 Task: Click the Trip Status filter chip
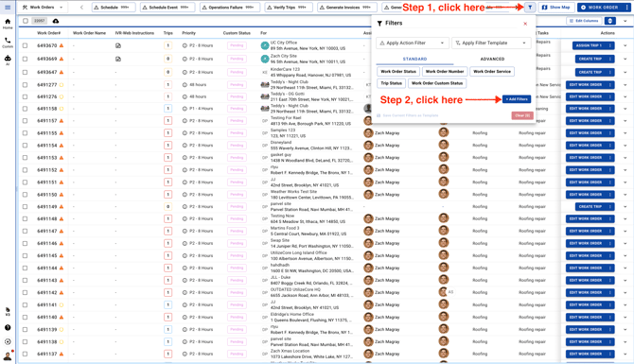392,83
